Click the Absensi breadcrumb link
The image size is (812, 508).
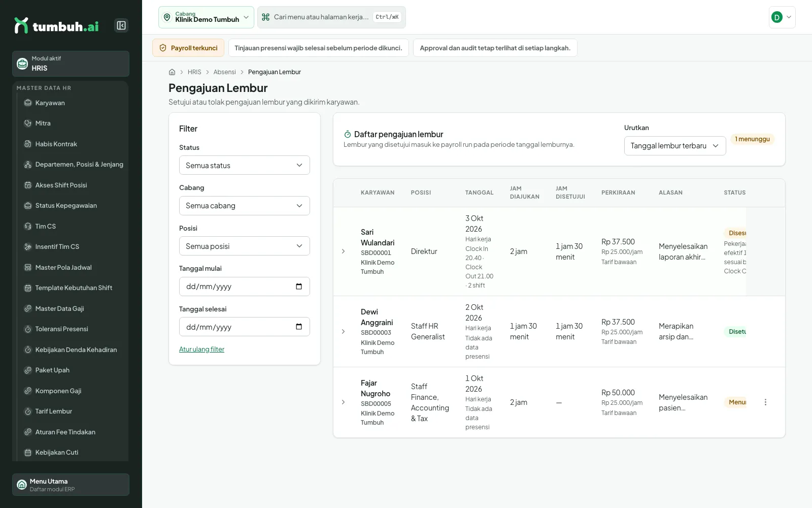click(x=224, y=72)
